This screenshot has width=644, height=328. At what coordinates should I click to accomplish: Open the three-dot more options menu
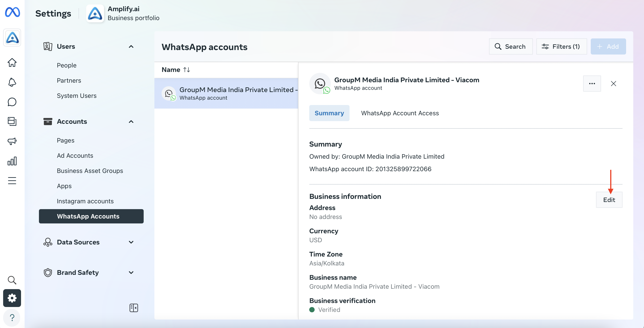[x=592, y=84]
